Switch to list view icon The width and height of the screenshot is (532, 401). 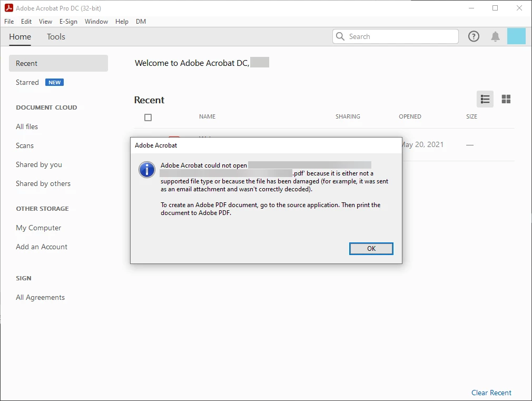(x=485, y=99)
